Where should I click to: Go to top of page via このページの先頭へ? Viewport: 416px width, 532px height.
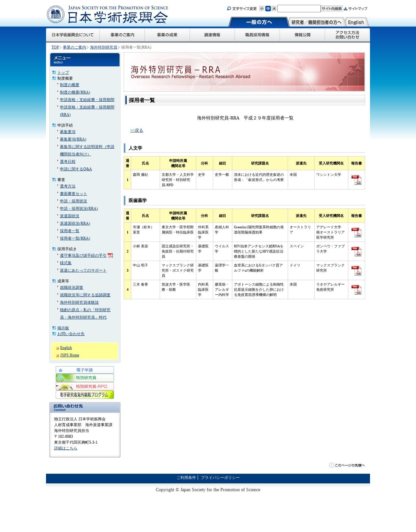[347, 465]
